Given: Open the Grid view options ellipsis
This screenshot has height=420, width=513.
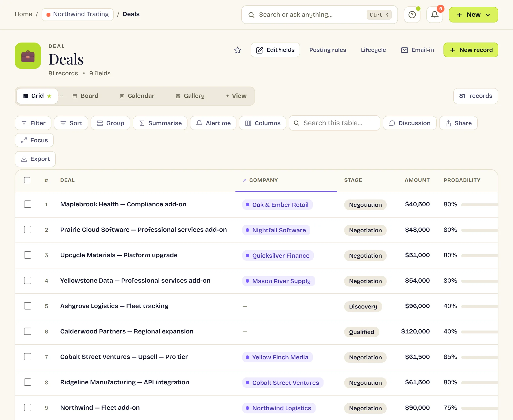Looking at the screenshot, I should (x=61, y=96).
